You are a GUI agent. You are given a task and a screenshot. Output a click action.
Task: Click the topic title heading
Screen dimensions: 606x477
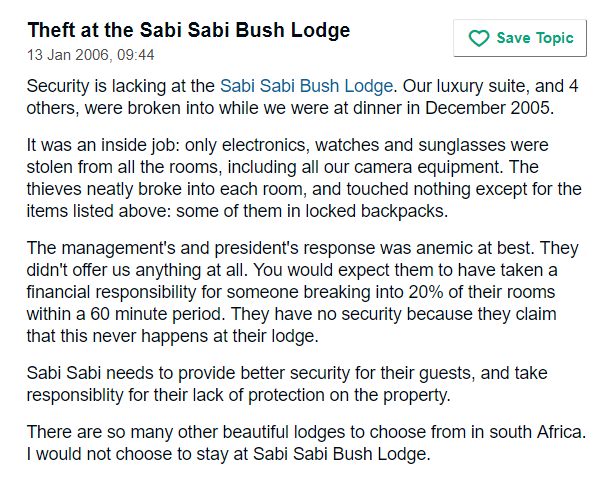coord(189,30)
